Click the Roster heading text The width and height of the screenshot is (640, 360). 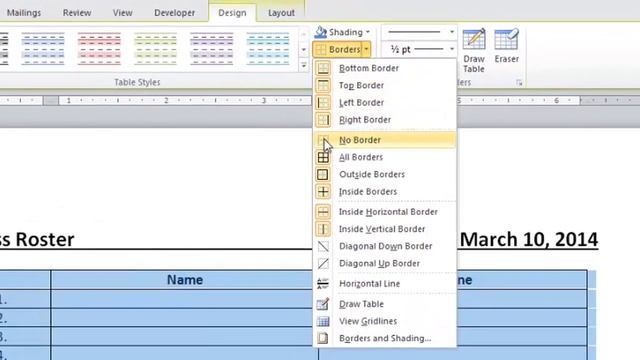pos(44,240)
